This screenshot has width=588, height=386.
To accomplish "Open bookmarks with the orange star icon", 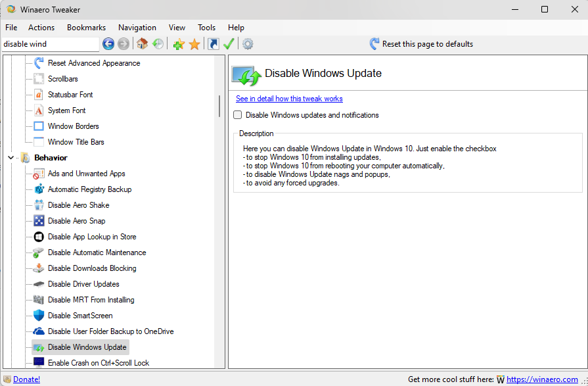I will (194, 44).
